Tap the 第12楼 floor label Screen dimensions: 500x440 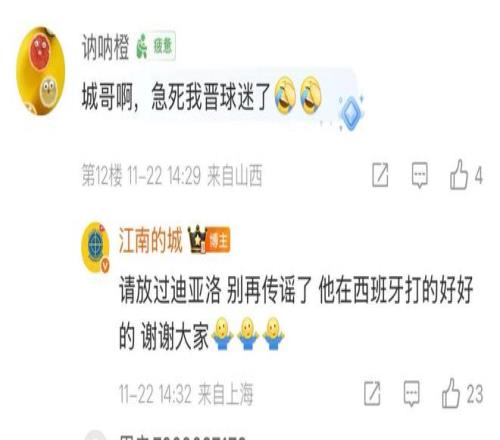[102, 175]
